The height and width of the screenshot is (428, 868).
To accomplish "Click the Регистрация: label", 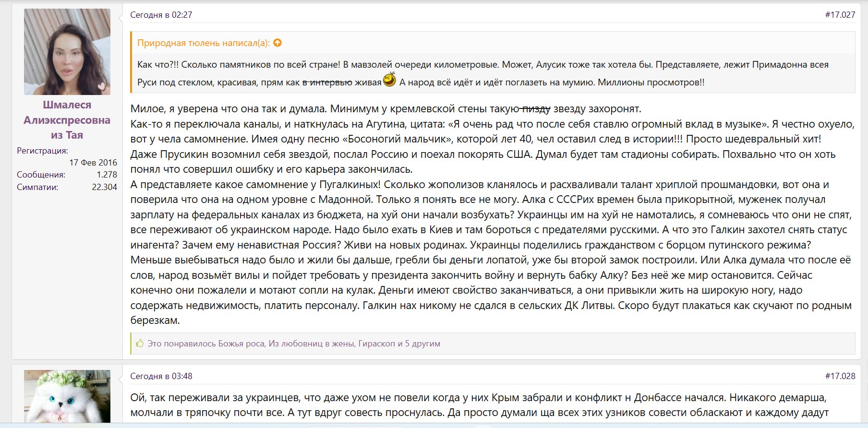I will (x=42, y=151).
